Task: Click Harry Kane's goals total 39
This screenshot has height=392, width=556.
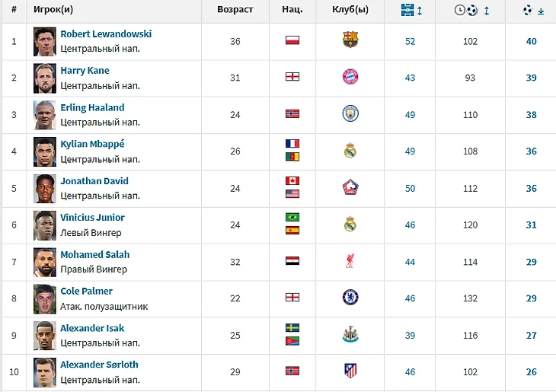Action: pyautogui.click(x=531, y=78)
